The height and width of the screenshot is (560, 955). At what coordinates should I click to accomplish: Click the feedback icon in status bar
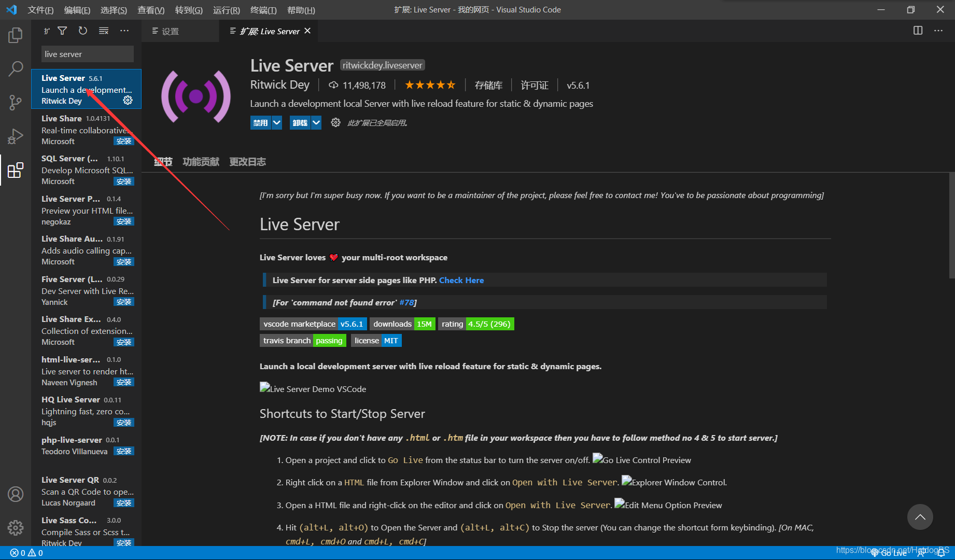[x=922, y=553]
